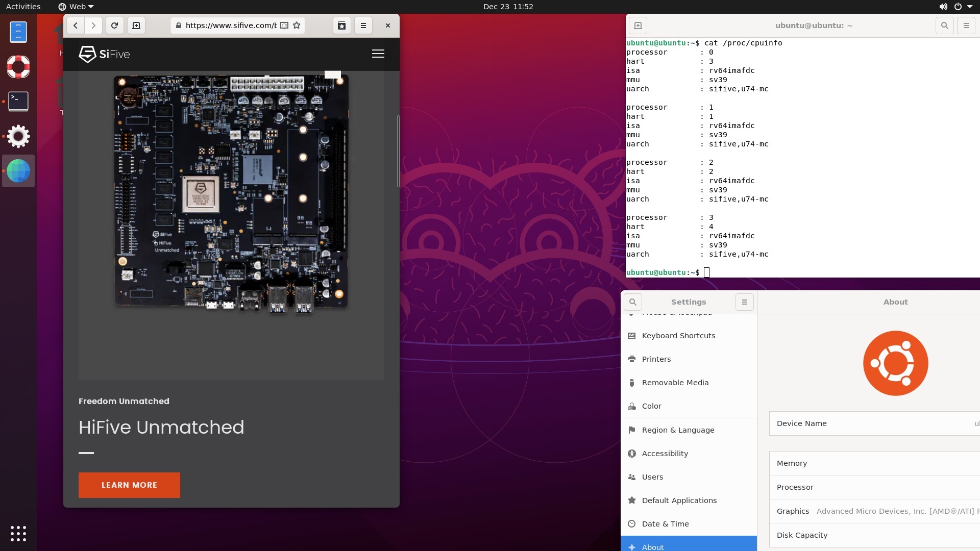Click the Disk Capacity row
980x551 pixels.
pos(874,535)
